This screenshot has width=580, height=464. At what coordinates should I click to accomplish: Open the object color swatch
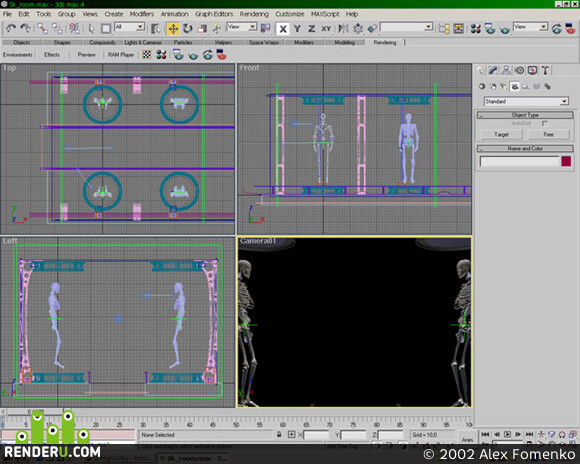click(566, 161)
